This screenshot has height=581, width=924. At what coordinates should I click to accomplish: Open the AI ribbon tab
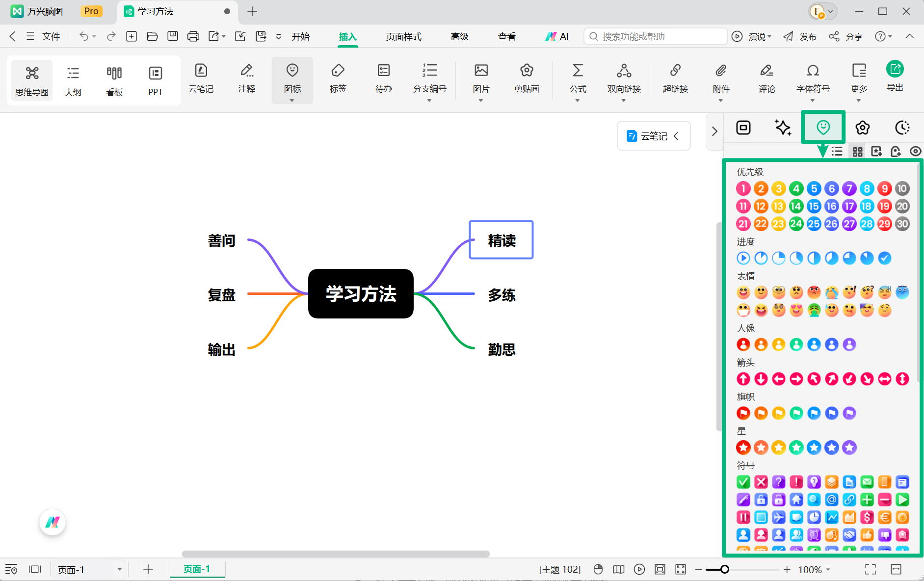[557, 36]
